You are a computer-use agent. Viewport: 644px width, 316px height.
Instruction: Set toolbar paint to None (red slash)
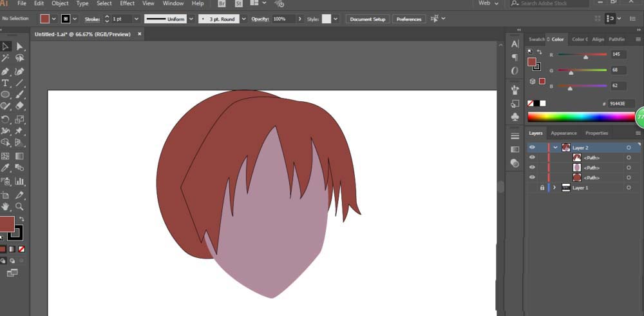[x=22, y=249]
